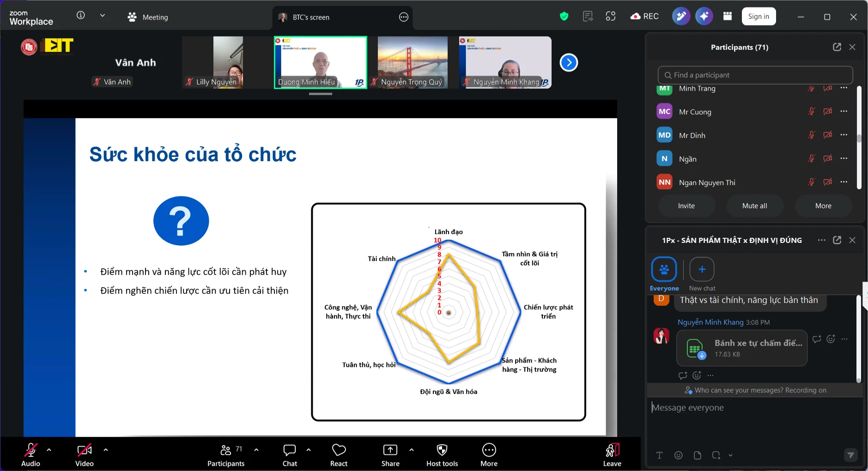The height and width of the screenshot is (471, 868).
Task: Click the Invite button
Action: point(686,206)
